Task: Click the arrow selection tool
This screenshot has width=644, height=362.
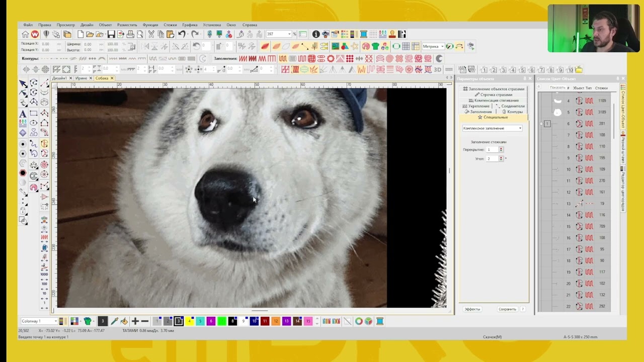Action: 23,83
